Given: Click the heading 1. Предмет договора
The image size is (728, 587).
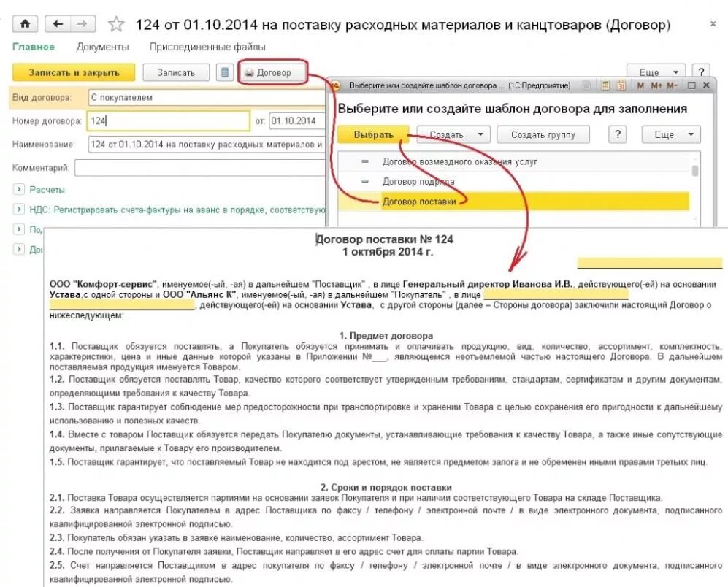Looking at the screenshot, I should (x=386, y=336).
